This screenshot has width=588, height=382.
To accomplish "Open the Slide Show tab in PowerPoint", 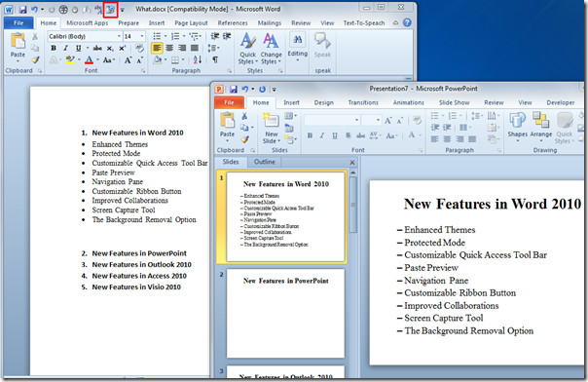I will 454,102.
